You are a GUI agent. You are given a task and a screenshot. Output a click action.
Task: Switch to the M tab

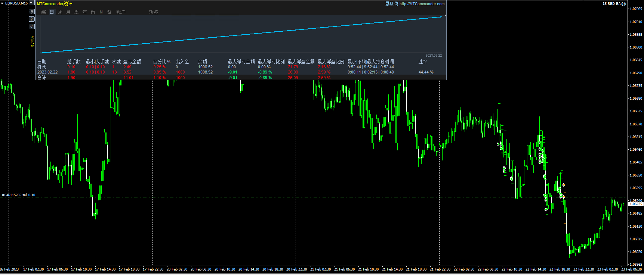(x=101, y=12)
